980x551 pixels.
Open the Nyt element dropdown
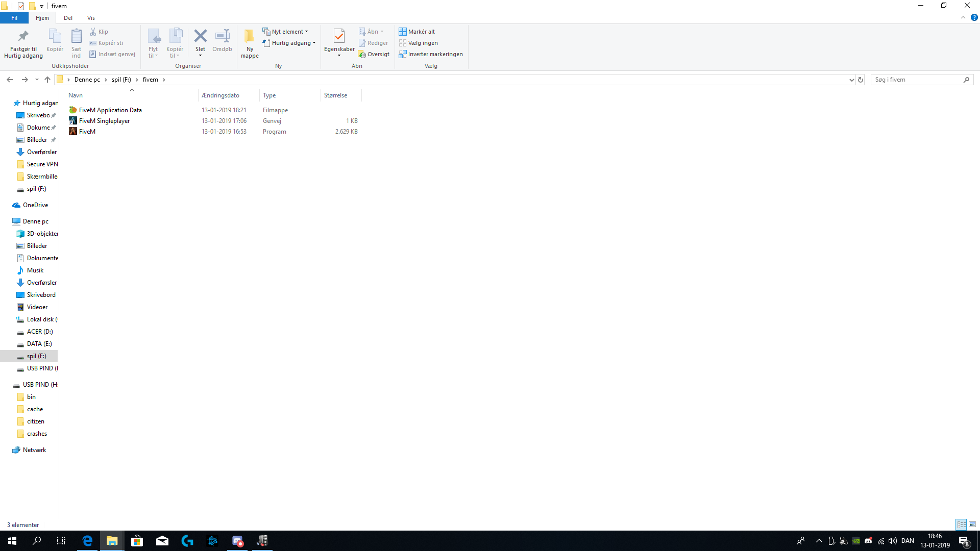285,32
